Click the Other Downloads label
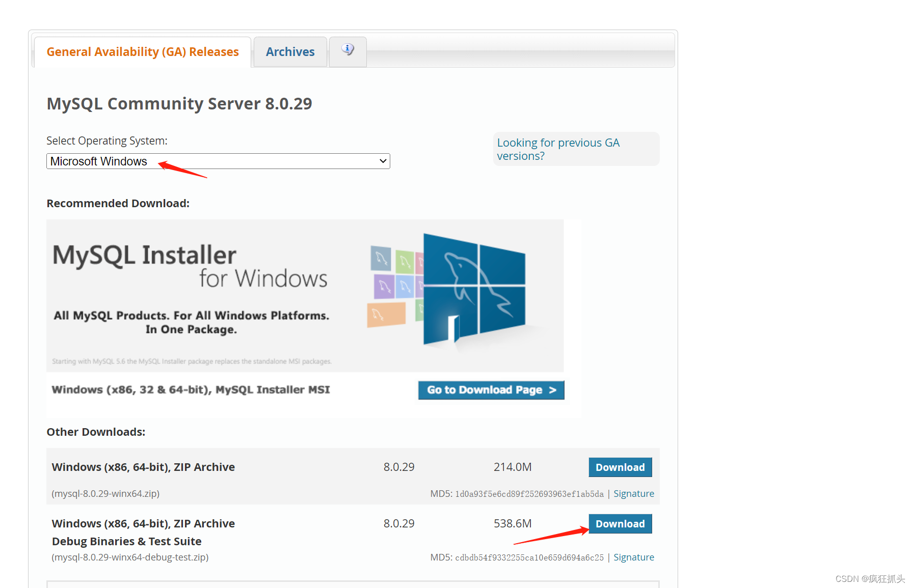Screen dimensions: 913x588 [96, 432]
